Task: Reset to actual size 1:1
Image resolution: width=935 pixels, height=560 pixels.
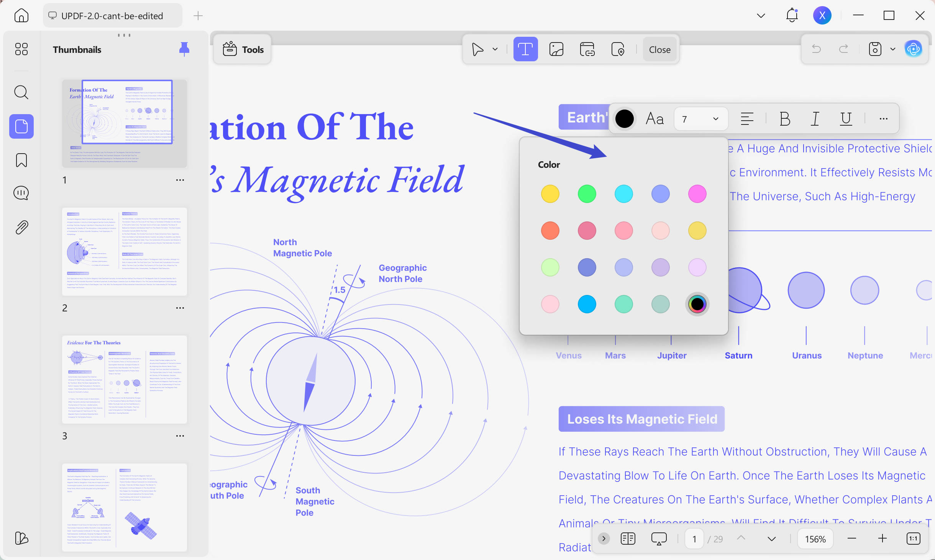Action: click(x=914, y=539)
